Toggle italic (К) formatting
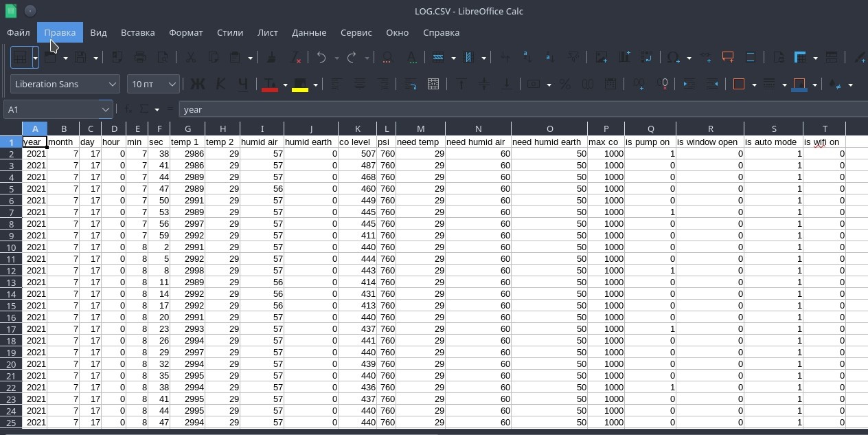 (x=220, y=84)
